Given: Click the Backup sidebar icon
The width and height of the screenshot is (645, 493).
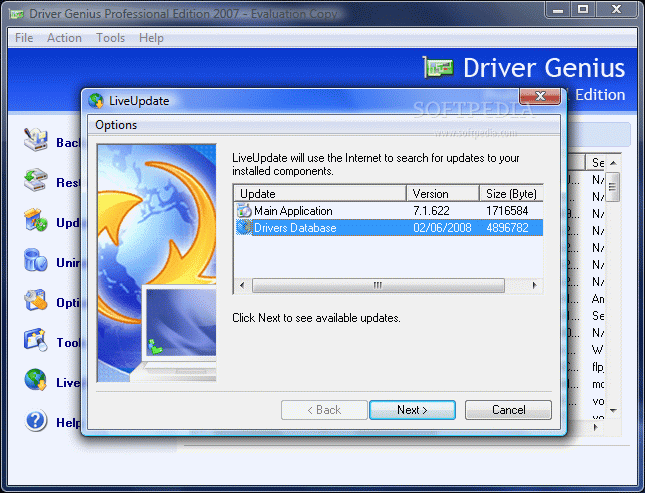Looking at the screenshot, I should [x=35, y=140].
